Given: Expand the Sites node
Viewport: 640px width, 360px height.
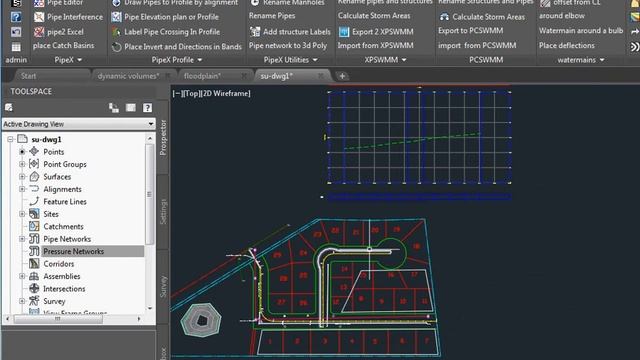Looking at the screenshot, I should point(22,214).
